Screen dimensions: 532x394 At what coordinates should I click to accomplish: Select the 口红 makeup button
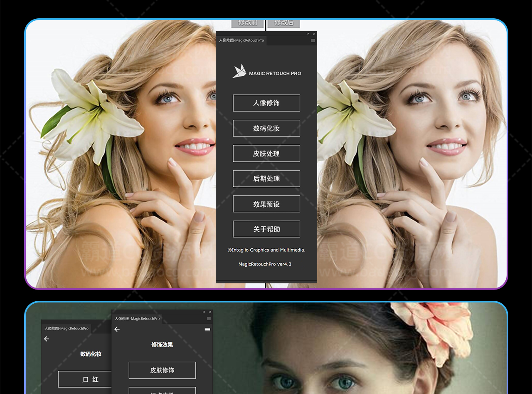85,379
